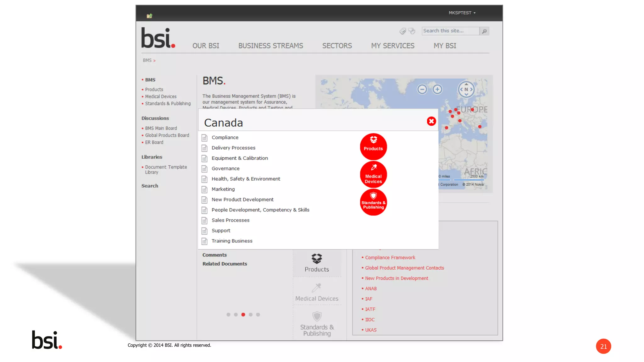Viewport: 644px width, 362px height.
Task: Click the notes bubble icon near search
Action: coord(412,31)
